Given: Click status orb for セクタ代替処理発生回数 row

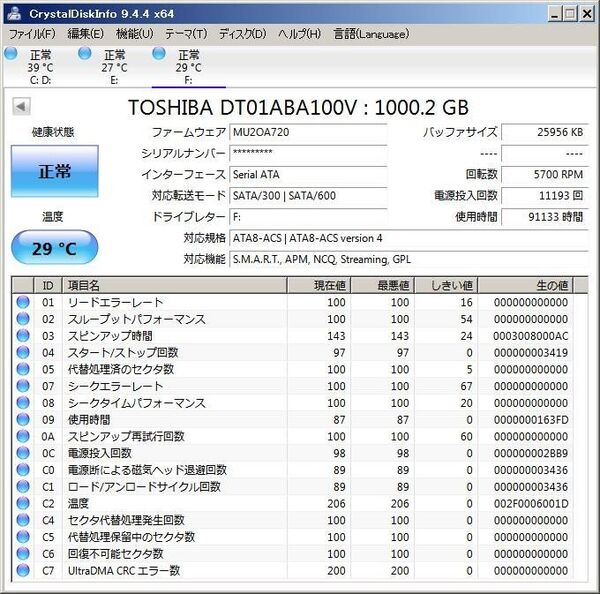Looking at the screenshot, I should 23,520.
